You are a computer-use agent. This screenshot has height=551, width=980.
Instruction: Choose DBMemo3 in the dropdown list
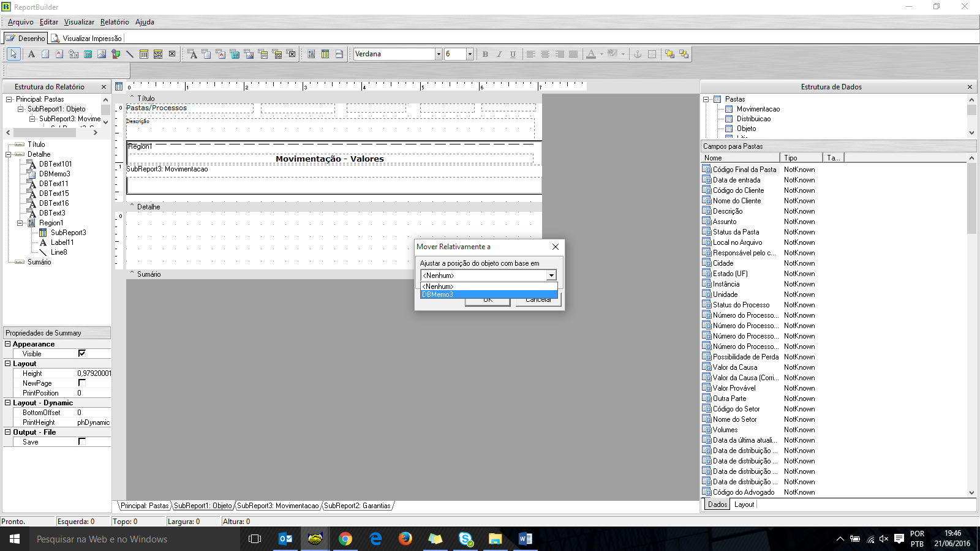(489, 294)
